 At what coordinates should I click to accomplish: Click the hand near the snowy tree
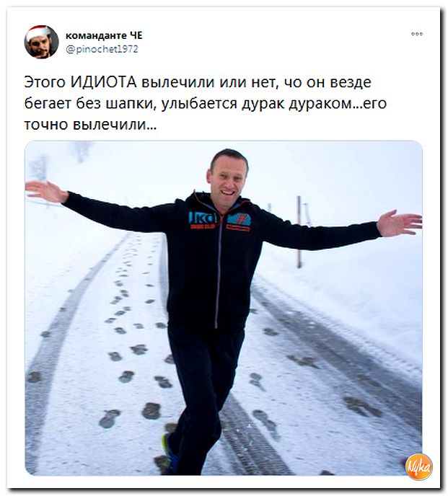[x=45, y=190]
